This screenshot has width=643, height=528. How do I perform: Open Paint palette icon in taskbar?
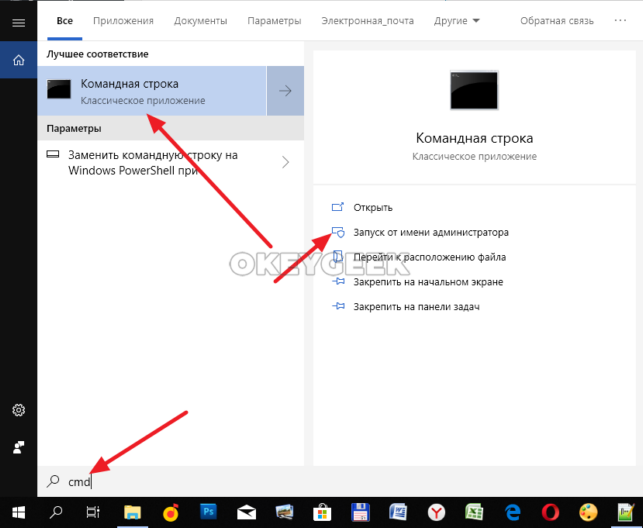pyautogui.click(x=588, y=512)
